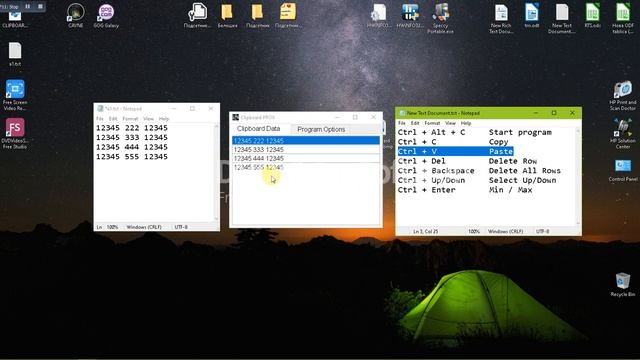Open View menu in New Text Document Notepad
This screenshot has height=360, width=640.
450,123
